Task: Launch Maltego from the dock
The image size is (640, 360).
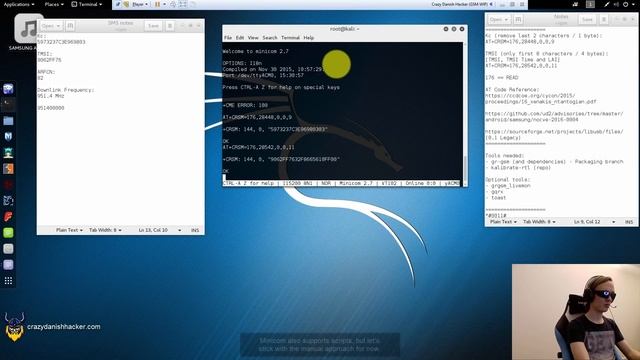Action: tap(8, 200)
